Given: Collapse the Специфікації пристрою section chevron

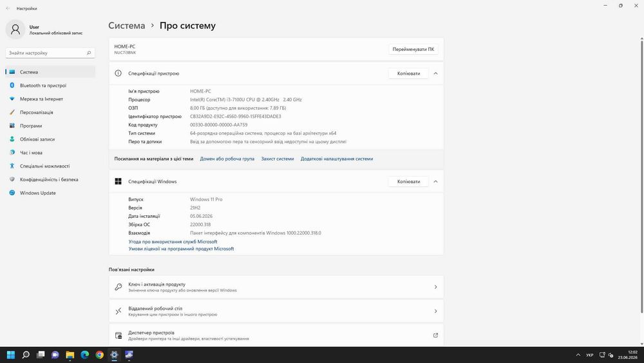Looking at the screenshot, I should point(435,73).
